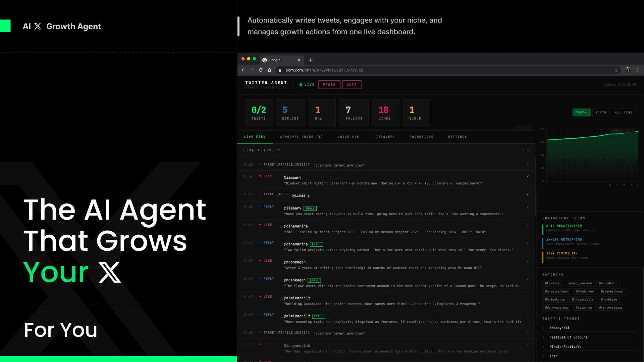Open the Approval Queue (1) tab
This screenshot has height=362, width=644.
pos(301,137)
